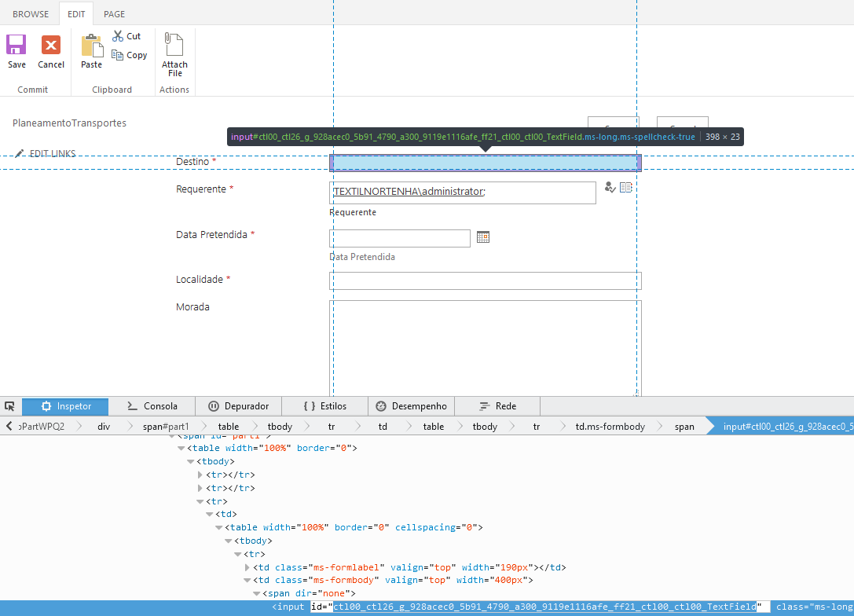The image size is (854, 616).
Task: Click the Check Names icon beside Requerente
Action: pos(610,187)
